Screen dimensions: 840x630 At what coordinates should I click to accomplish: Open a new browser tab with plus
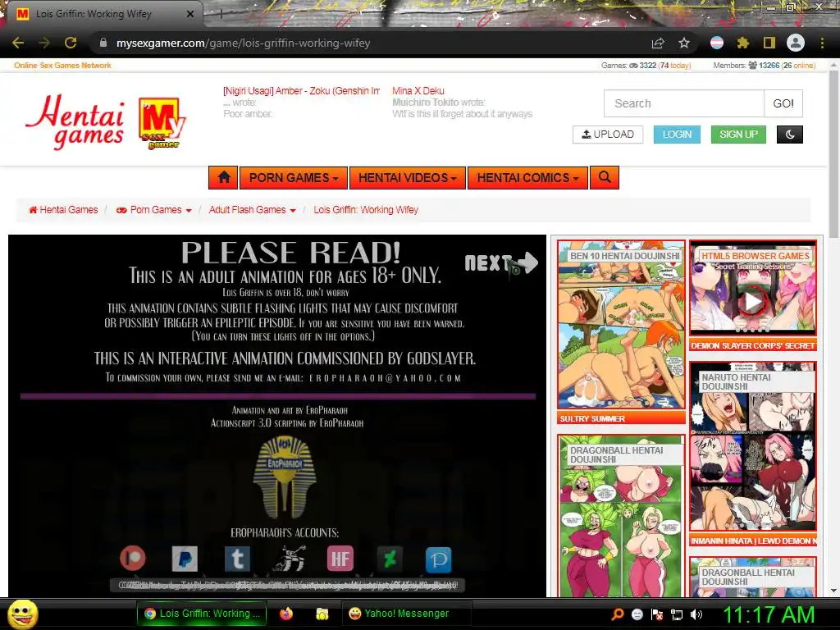coord(221,14)
